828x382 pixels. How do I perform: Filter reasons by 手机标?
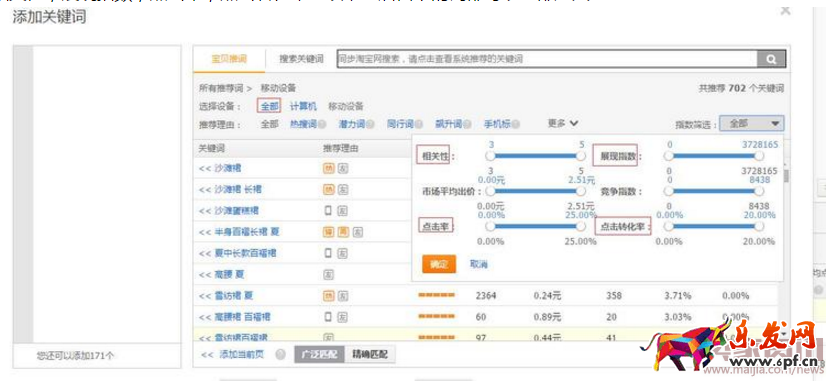497,124
